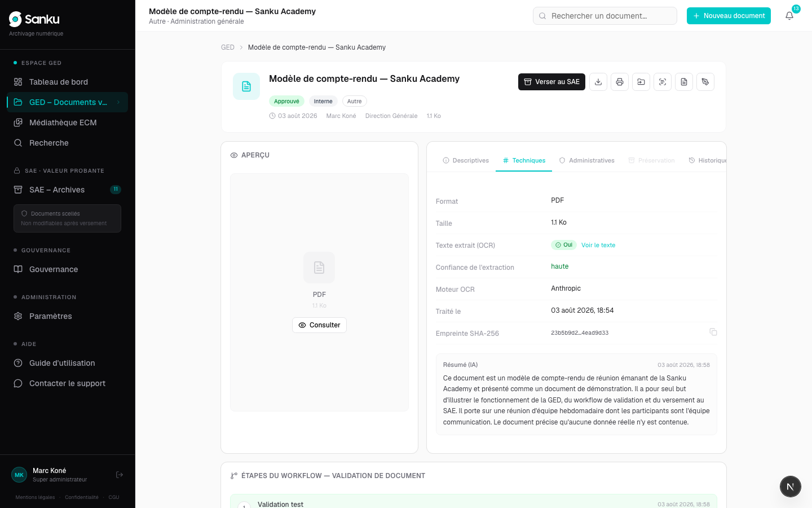812x508 pixels.
Task: Click the scan text (OCR) icon
Action: click(663, 82)
